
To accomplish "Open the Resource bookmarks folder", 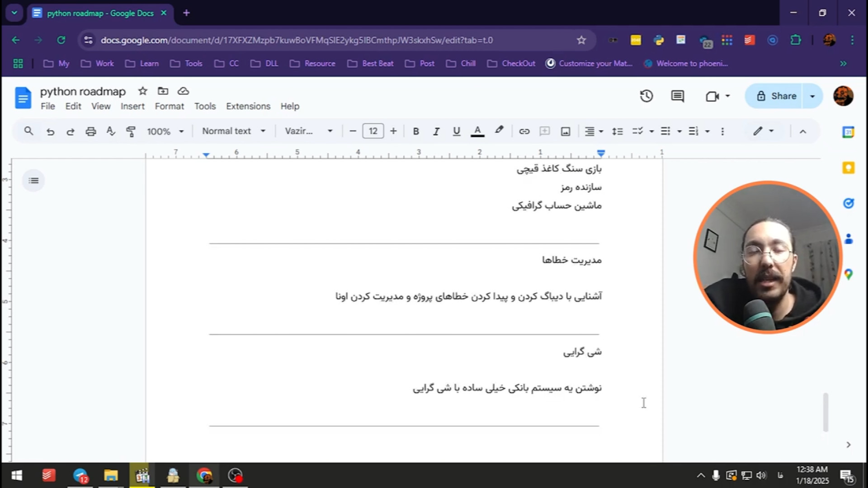I will tap(312, 64).
